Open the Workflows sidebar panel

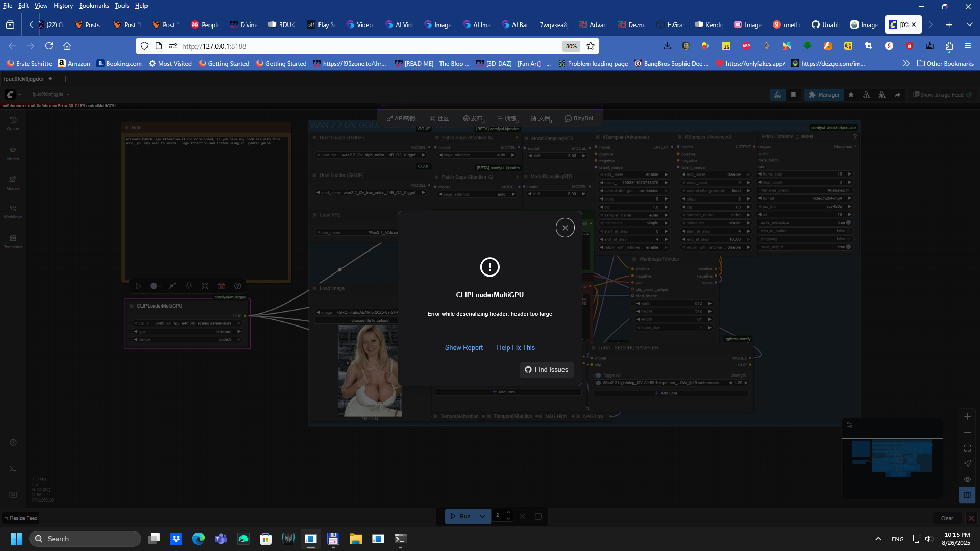click(13, 211)
